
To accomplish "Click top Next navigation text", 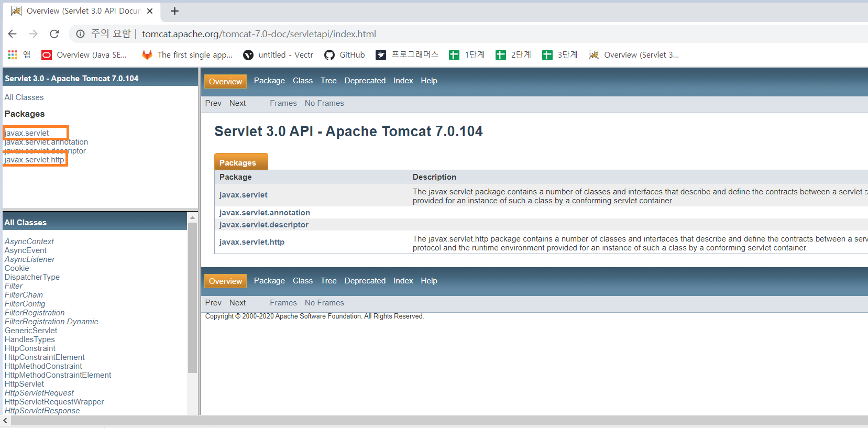I will (x=237, y=103).
